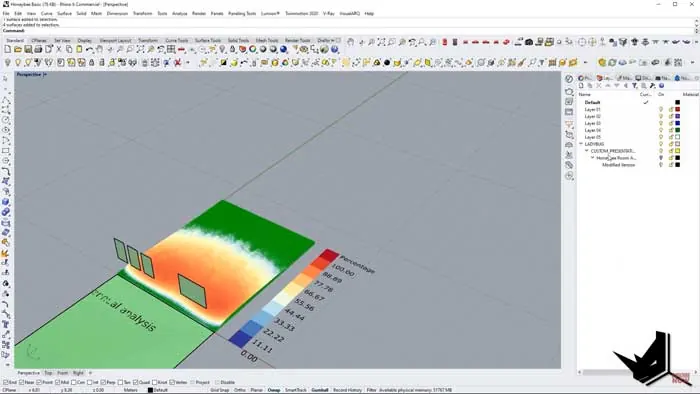Select the Pan hand tool

coord(100,50)
